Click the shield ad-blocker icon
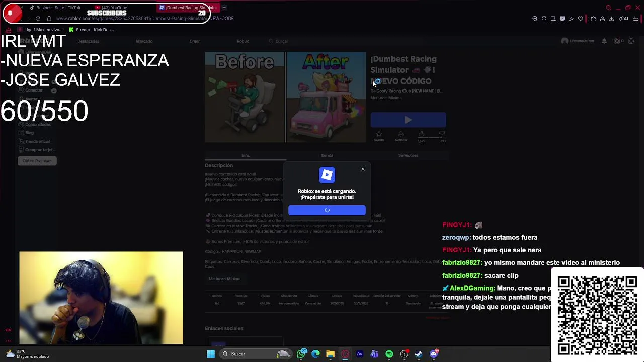 coord(562,19)
